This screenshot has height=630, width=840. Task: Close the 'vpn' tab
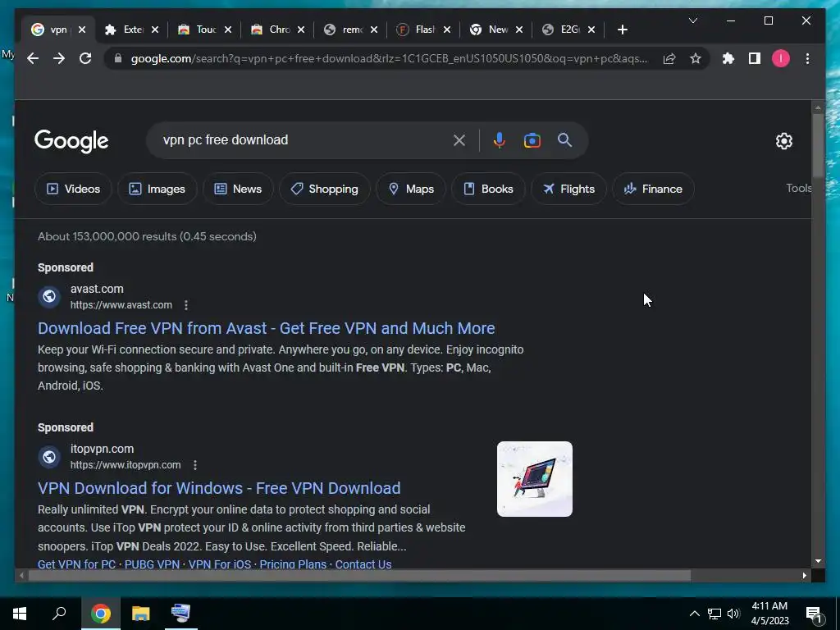pos(82,30)
